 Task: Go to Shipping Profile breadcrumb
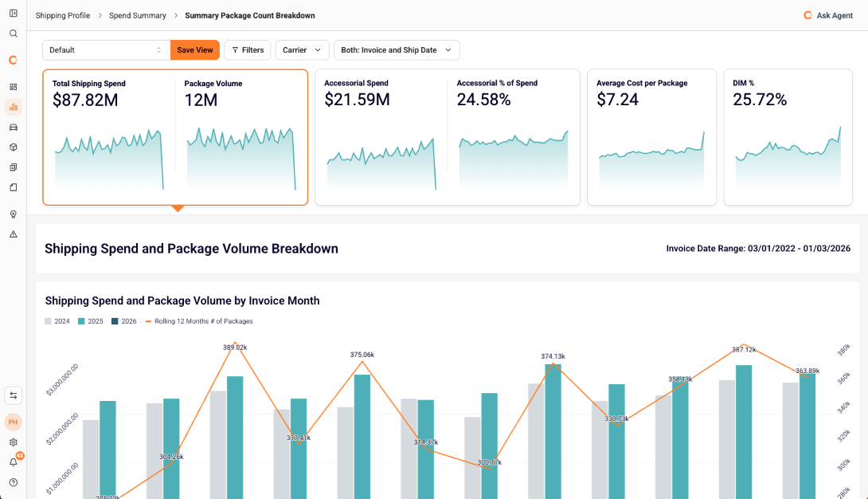pyautogui.click(x=62, y=15)
